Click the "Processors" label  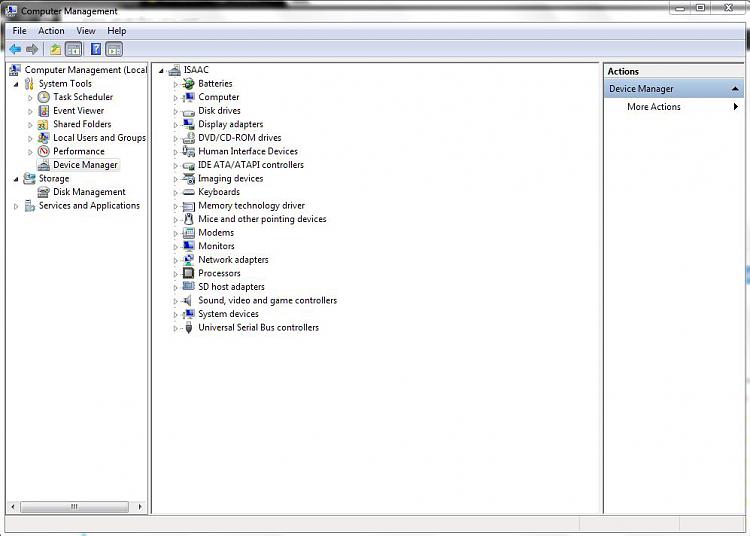click(219, 273)
